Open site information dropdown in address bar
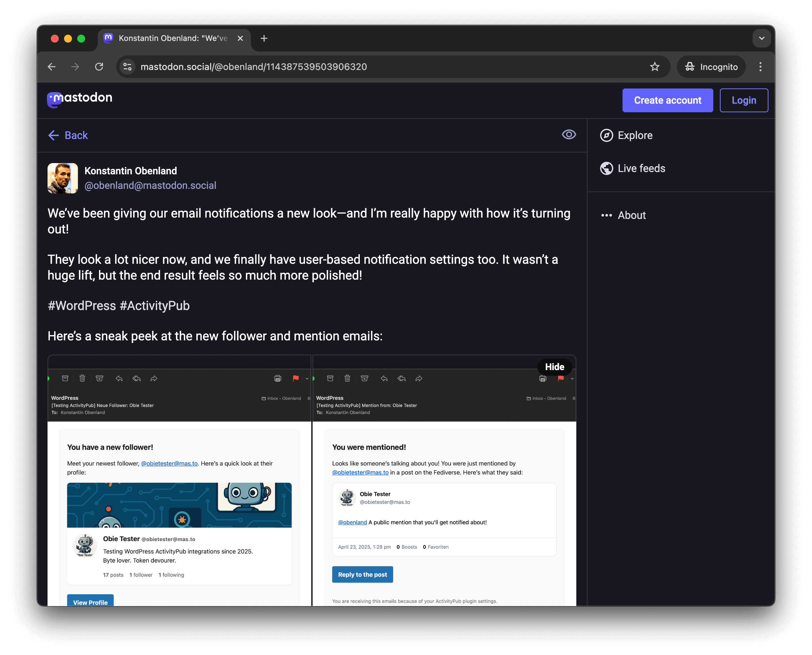812x655 pixels. (127, 67)
